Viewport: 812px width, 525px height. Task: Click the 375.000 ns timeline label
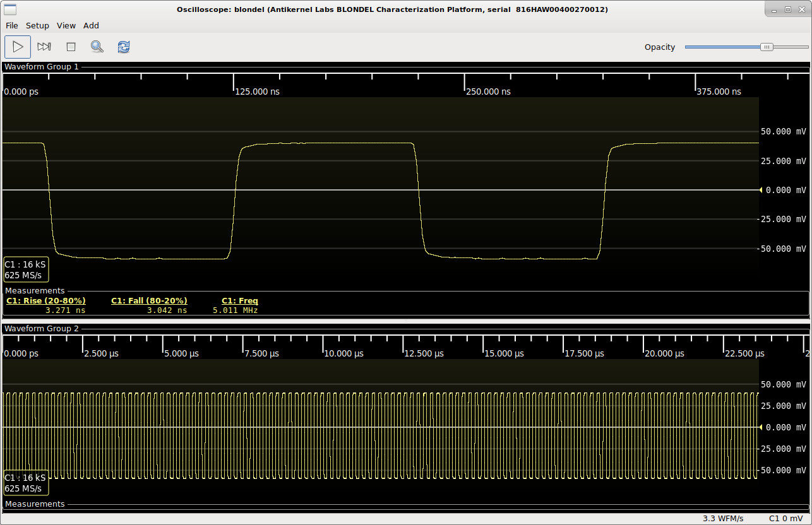719,91
